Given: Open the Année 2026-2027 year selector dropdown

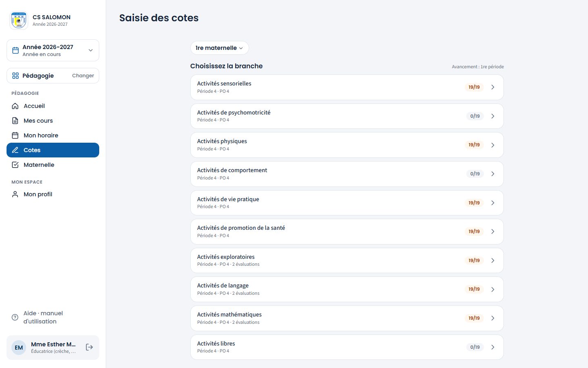Looking at the screenshot, I should (53, 50).
